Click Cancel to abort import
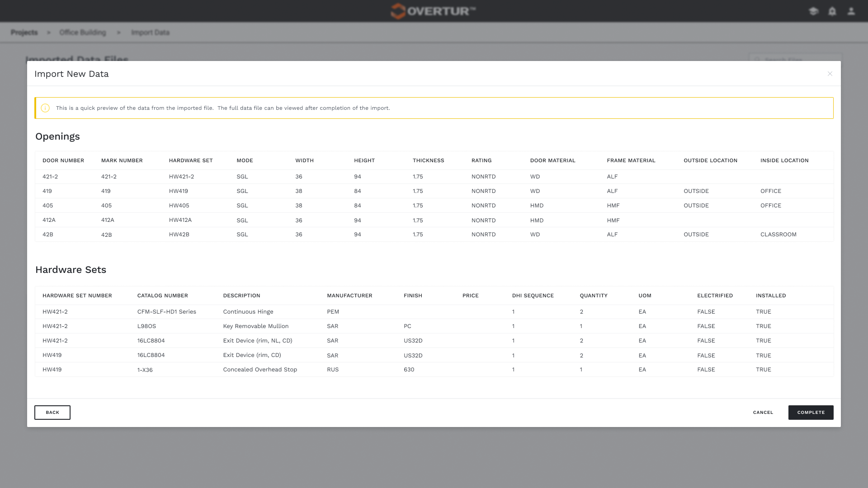This screenshot has width=868, height=488. (x=763, y=413)
